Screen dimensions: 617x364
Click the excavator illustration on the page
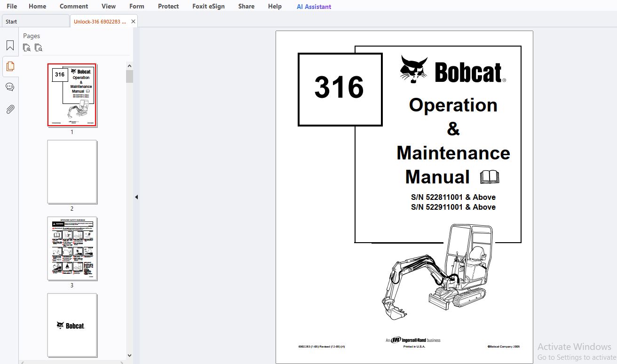coord(437,271)
